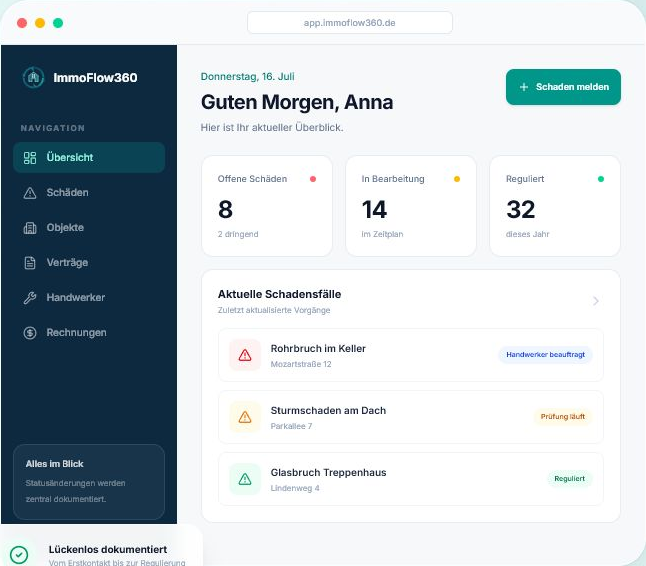
Task: Click red status dot on Offene Schäden
Action: 313,179
